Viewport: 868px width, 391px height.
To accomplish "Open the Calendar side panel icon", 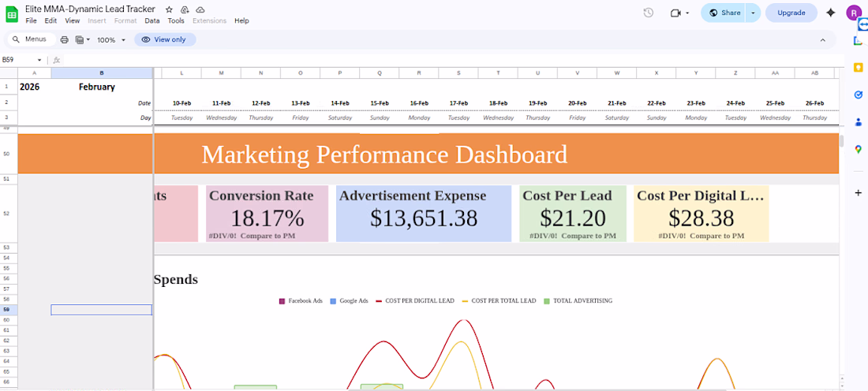I will [x=858, y=40].
